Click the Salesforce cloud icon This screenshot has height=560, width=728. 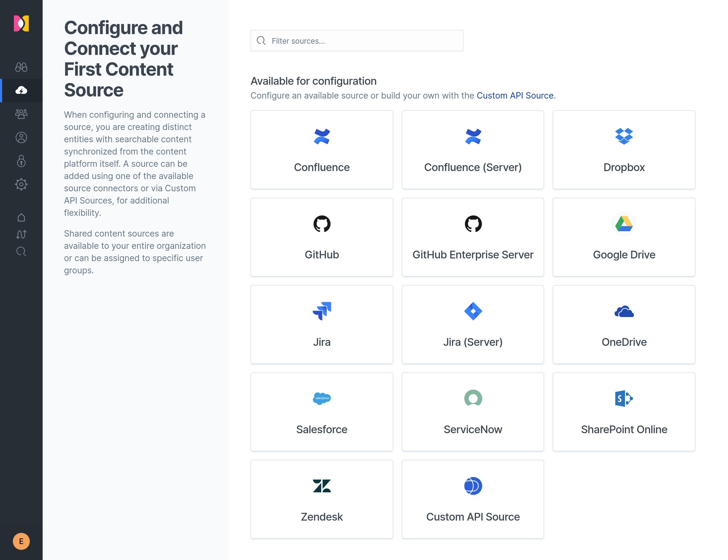[322, 398]
